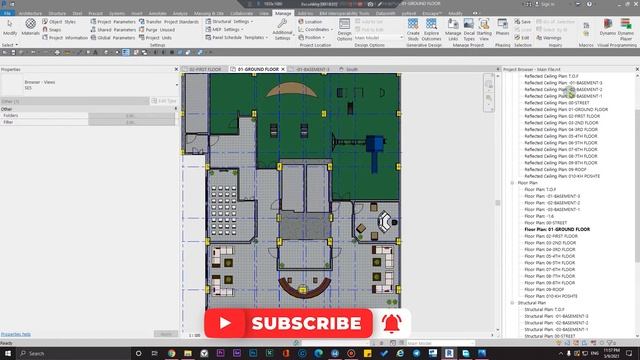Open the File menu tab
Image resolution: width=640 pixels, height=360 pixels.
click(x=7, y=13)
